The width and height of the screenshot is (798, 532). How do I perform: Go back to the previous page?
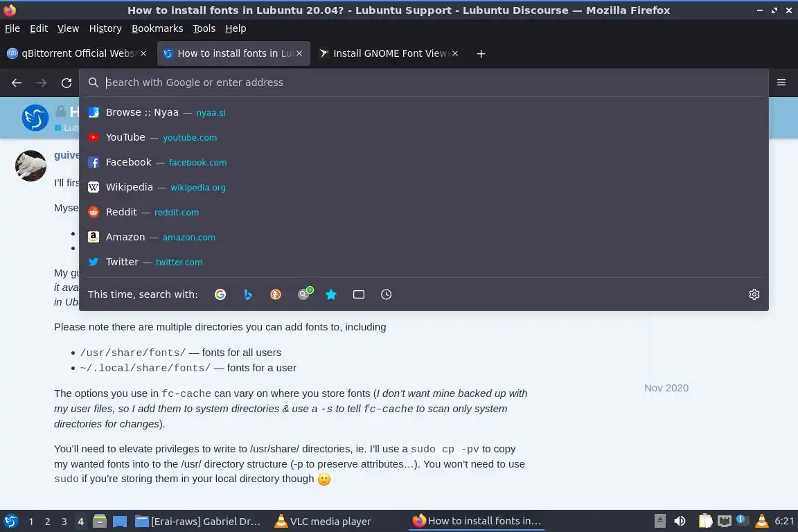pyautogui.click(x=17, y=82)
